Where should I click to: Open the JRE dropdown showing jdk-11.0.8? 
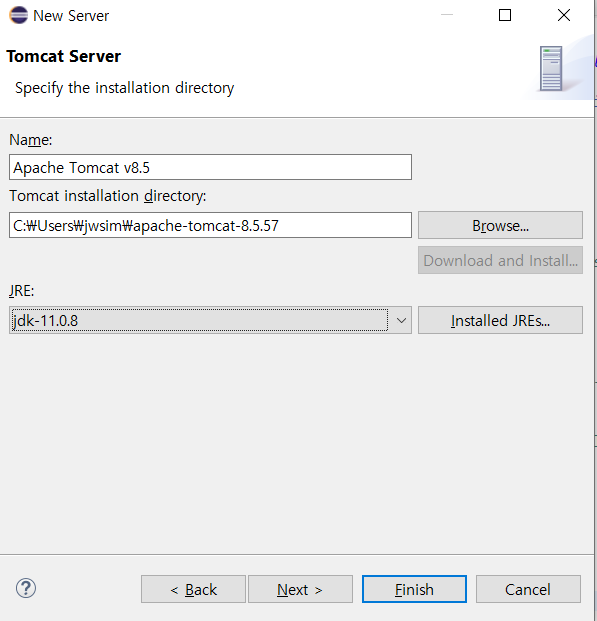click(x=210, y=320)
